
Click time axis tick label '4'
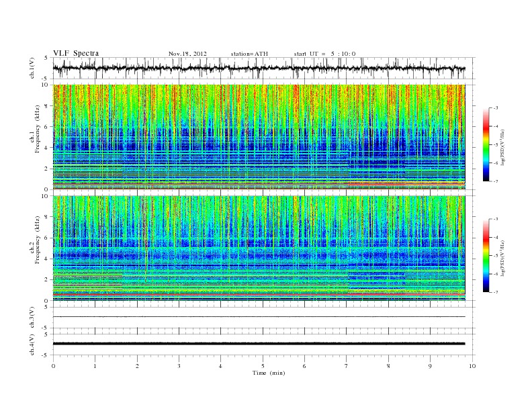[x=220, y=366]
